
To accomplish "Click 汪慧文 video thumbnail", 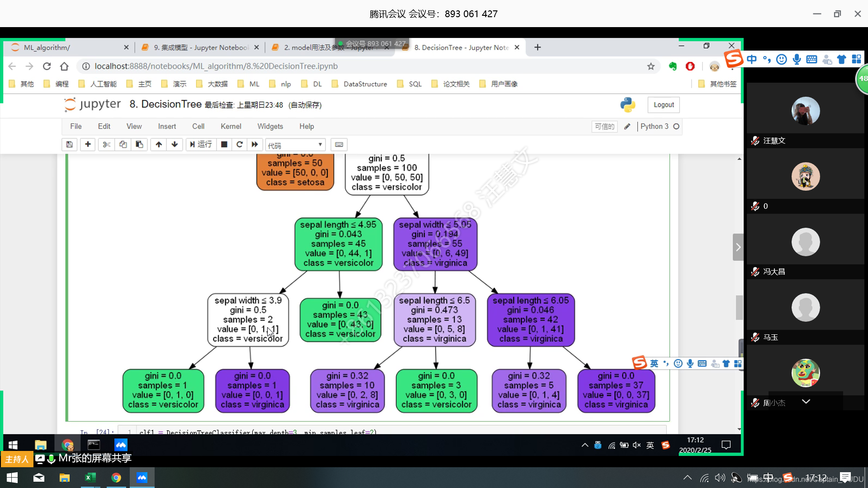I will pos(805,111).
